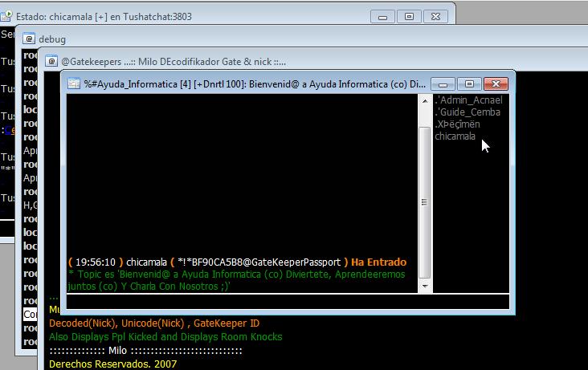Select user .'Guide_Cemba in nick list

468,112
